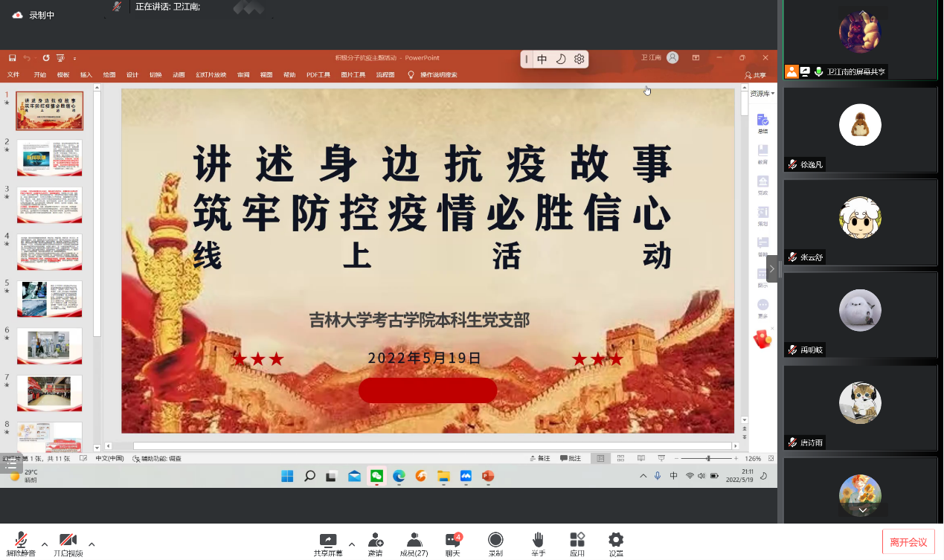The width and height of the screenshot is (944, 560).
Task: Expand audio options arrow beside 解除静音
Action: (x=45, y=544)
